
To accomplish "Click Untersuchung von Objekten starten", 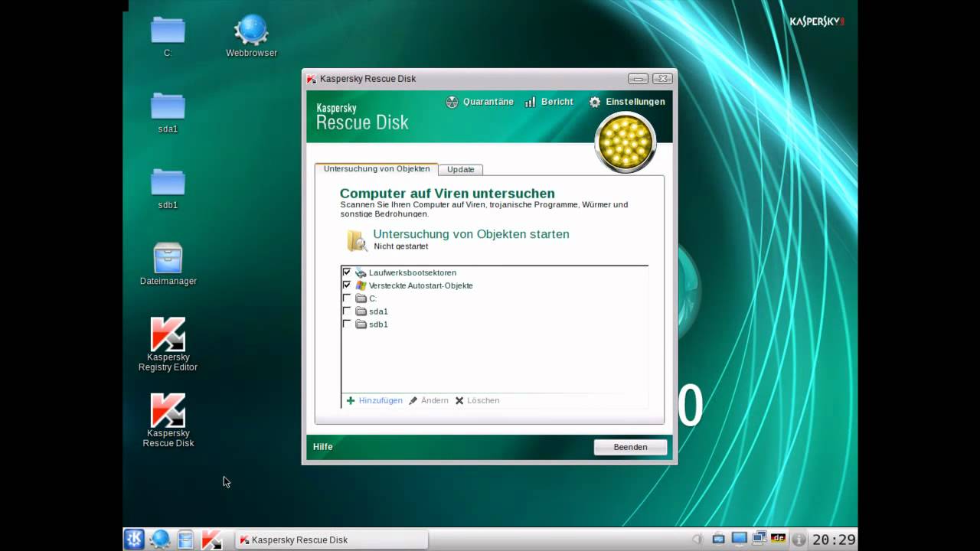I will [471, 234].
